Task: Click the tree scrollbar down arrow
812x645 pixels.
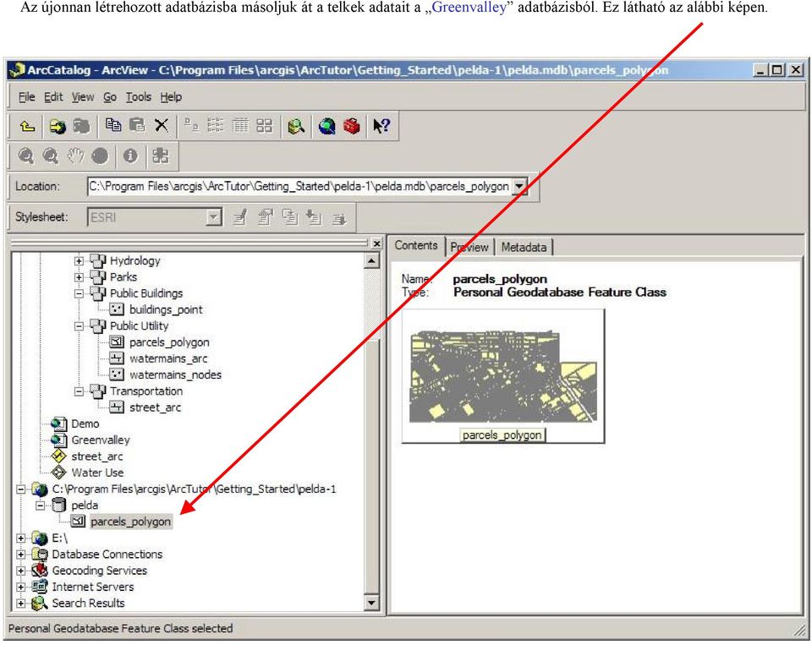Action: point(371,602)
